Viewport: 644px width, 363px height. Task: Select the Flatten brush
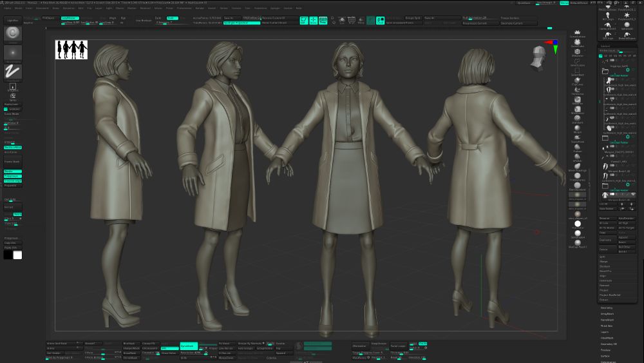577,148
